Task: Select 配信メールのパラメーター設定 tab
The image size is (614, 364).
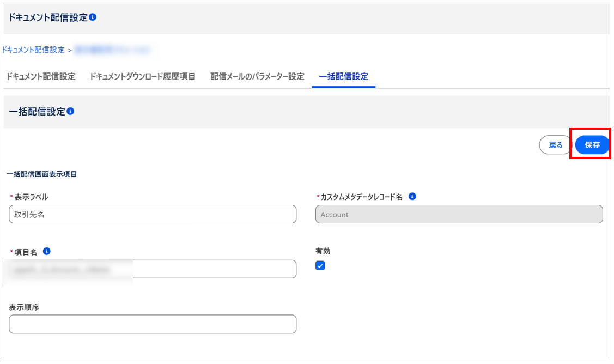Action: point(257,76)
